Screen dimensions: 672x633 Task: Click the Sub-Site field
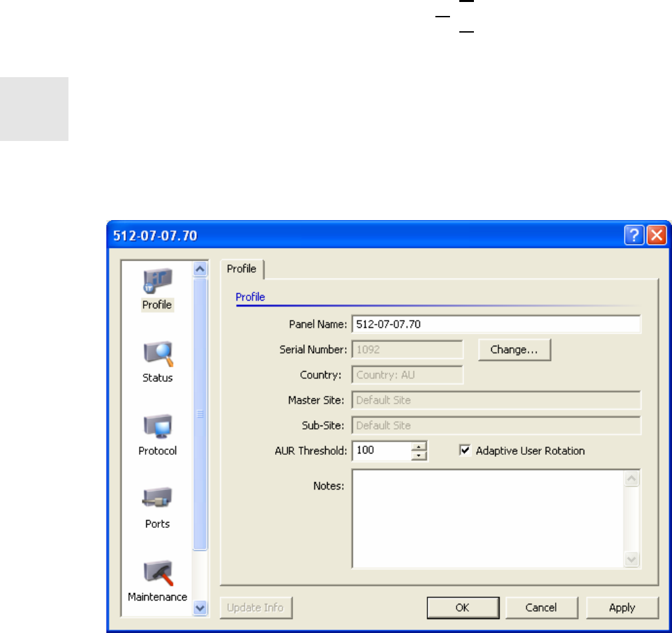point(497,426)
